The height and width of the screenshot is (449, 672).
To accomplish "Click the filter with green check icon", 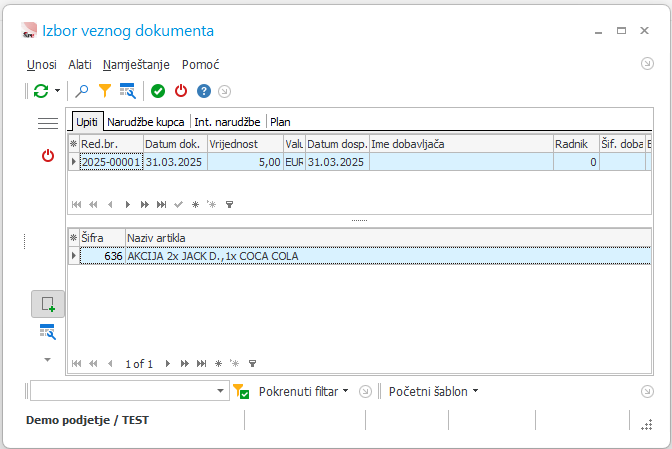I will [241, 391].
